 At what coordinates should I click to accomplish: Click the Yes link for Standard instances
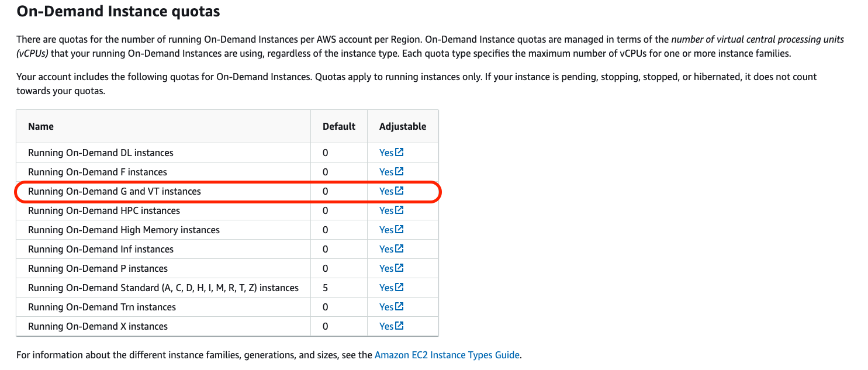coord(386,288)
